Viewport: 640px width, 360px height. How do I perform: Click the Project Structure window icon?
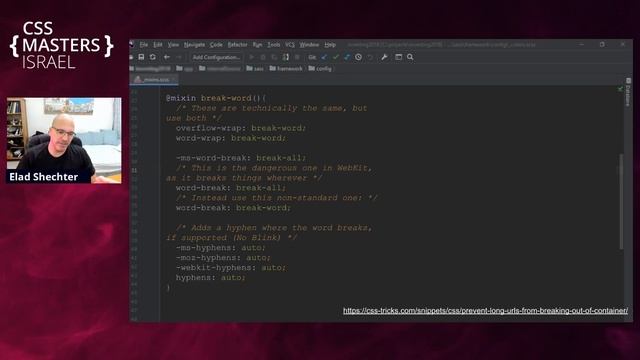point(398,57)
